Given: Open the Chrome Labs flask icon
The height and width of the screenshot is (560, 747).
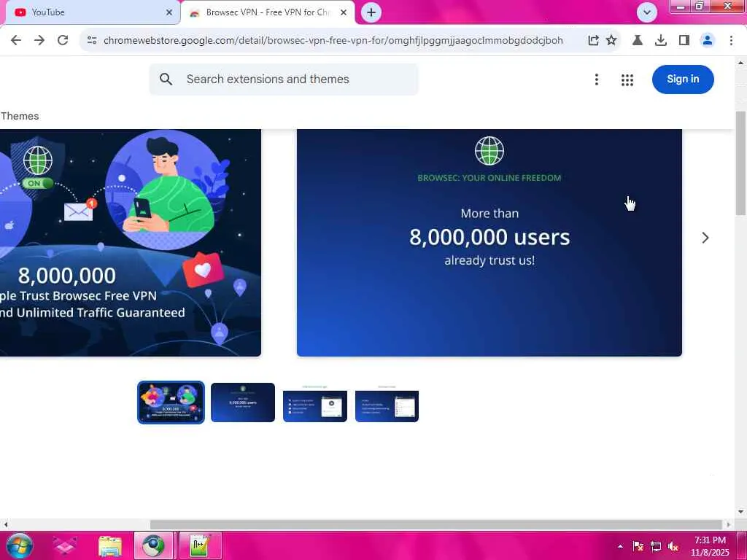Looking at the screenshot, I should click(638, 41).
